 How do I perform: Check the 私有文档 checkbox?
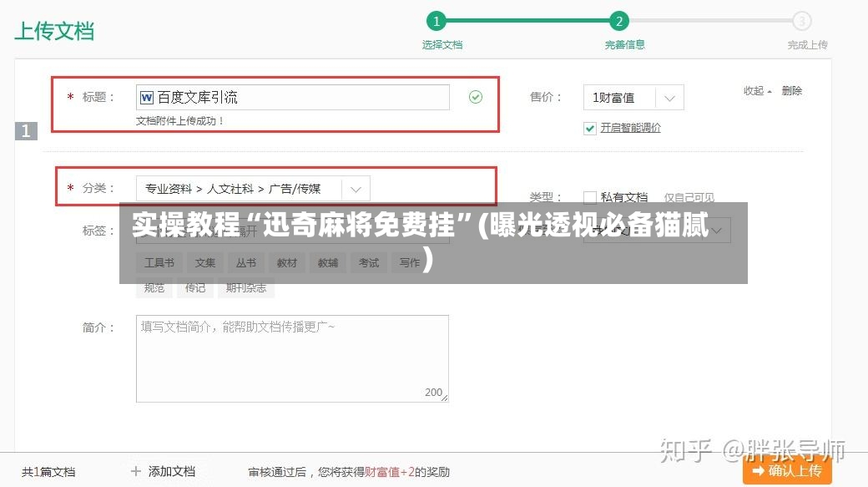click(x=590, y=197)
